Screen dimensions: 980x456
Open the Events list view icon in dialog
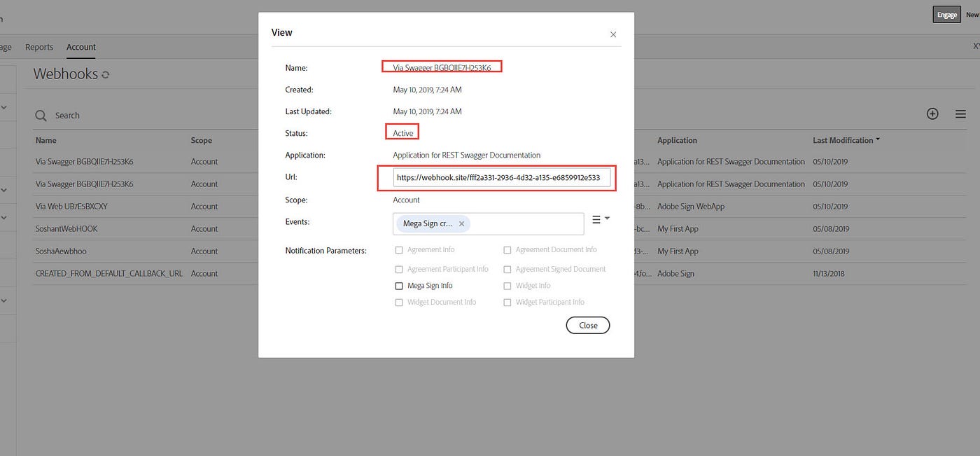coord(596,219)
